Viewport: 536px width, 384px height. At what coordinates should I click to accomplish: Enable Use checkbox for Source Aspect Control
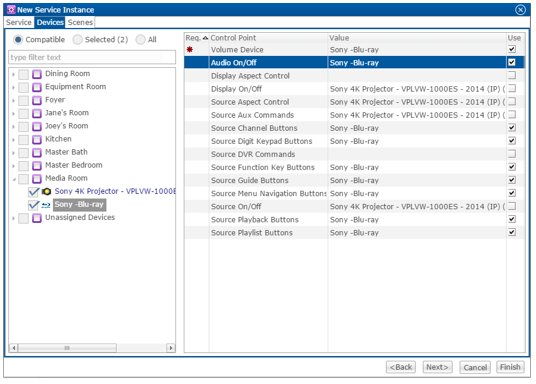click(512, 102)
